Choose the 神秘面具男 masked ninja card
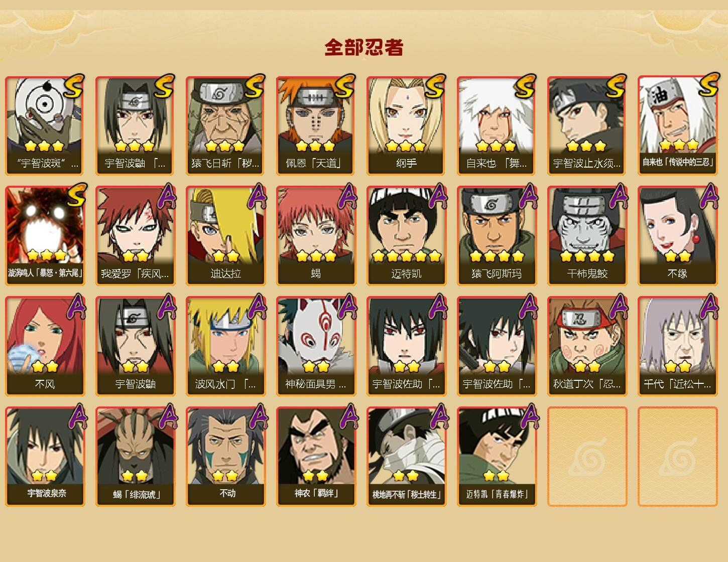The image size is (728, 562). 316,346
